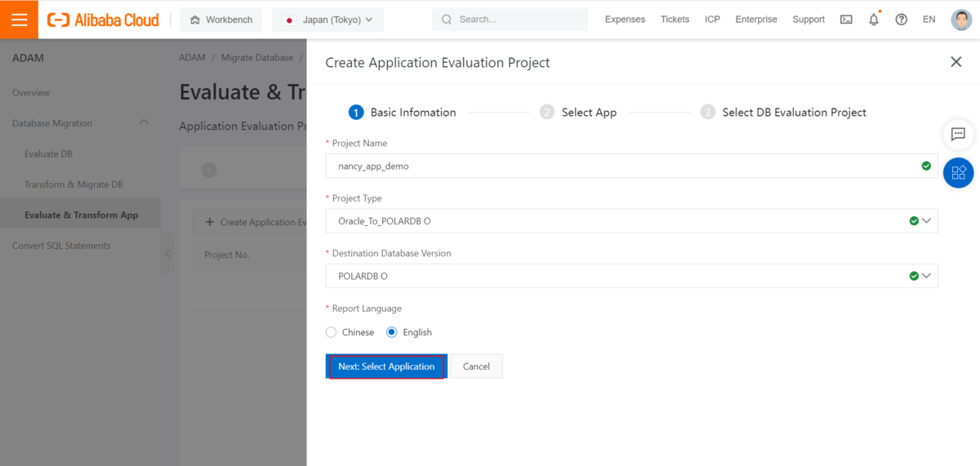Open the Enterprise menu
980x466 pixels.
click(x=756, y=20)
